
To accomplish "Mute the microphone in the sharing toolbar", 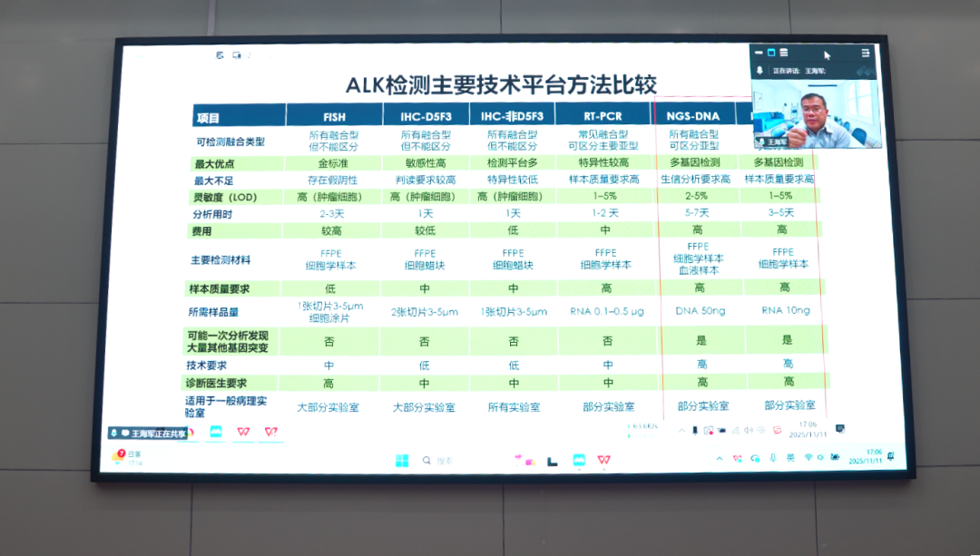I will pos(113,433).
